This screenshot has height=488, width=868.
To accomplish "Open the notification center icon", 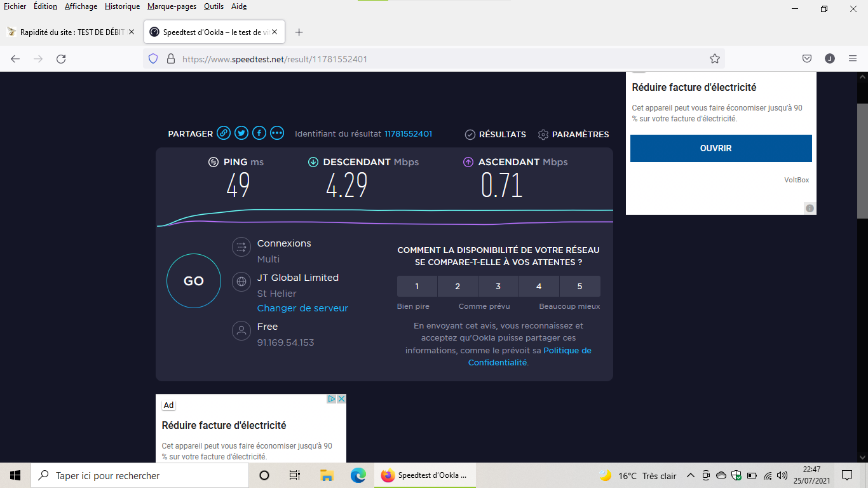I will [x=846, y=475].
